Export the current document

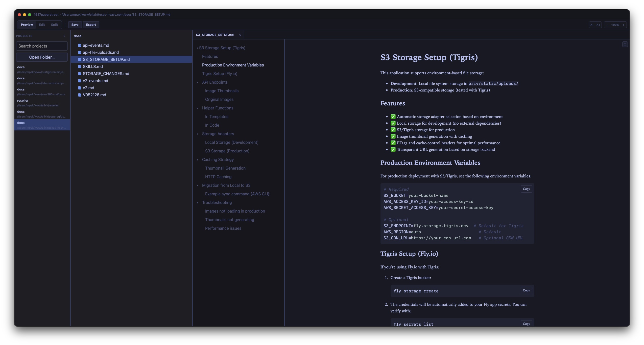tap(91, 25)
